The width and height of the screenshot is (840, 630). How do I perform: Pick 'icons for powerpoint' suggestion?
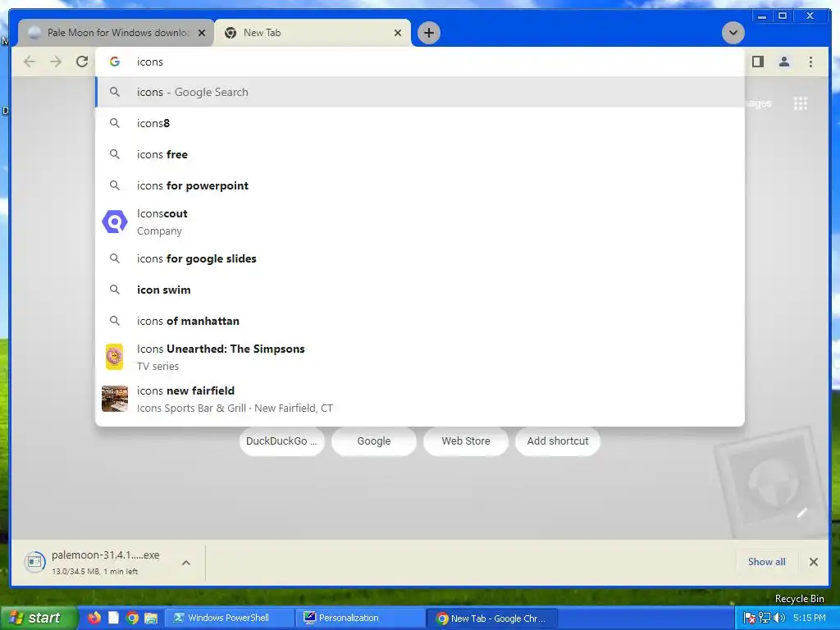pos(420,185)
